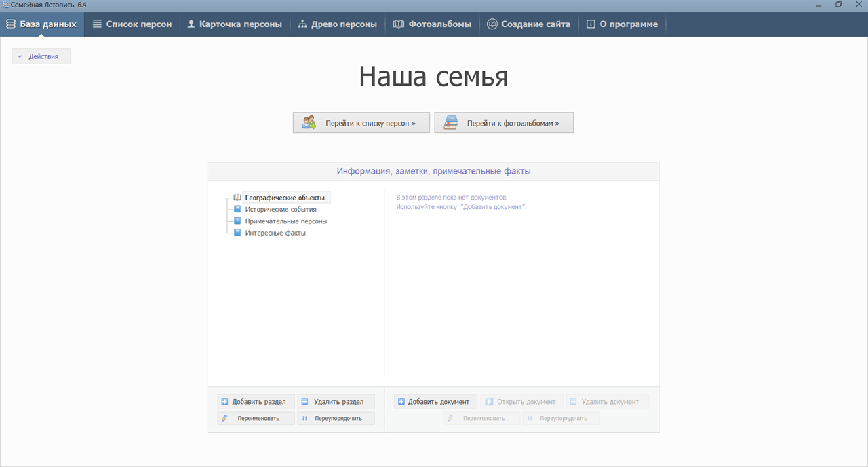Click database icon in База данных tab

tap(11, 24)
